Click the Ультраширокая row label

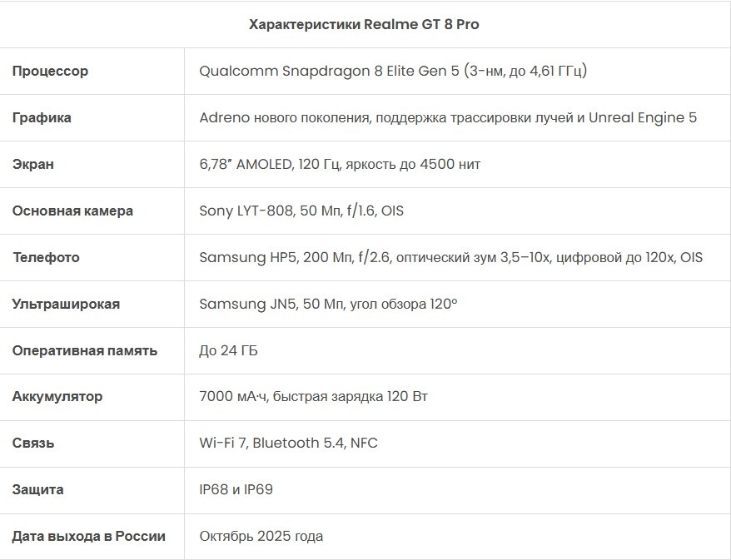66,304
